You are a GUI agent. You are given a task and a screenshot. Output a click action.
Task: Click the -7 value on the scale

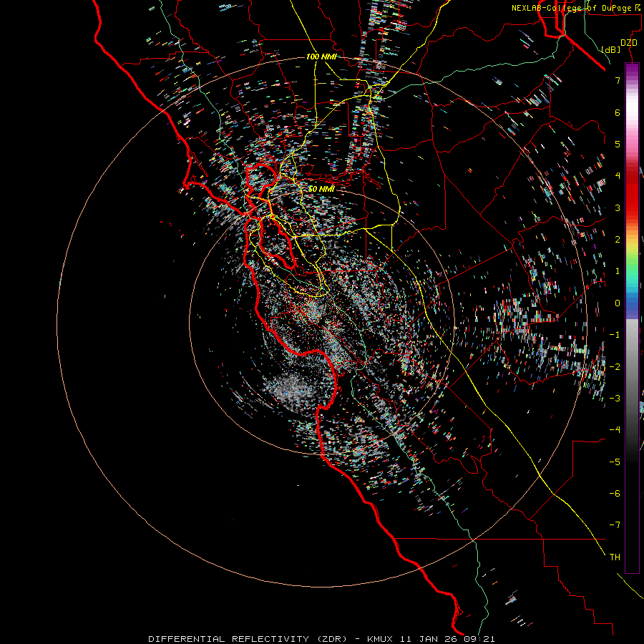point(615,525)
